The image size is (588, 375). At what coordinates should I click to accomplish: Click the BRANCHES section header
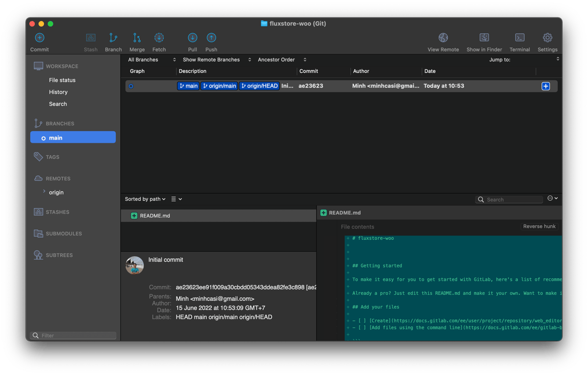point(60,124)
